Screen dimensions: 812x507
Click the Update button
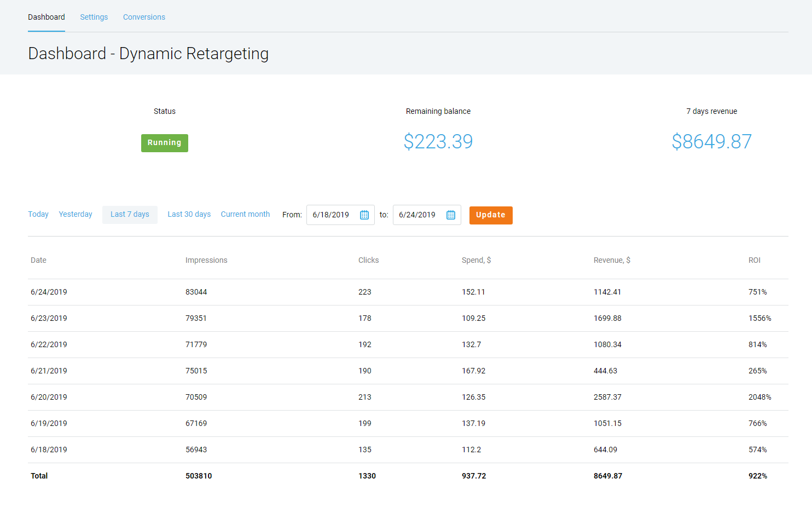tap(490, 215)
